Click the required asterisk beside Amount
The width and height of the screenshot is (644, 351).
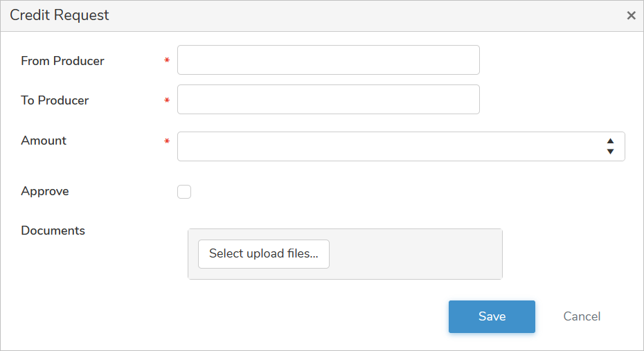pos(167,142)
